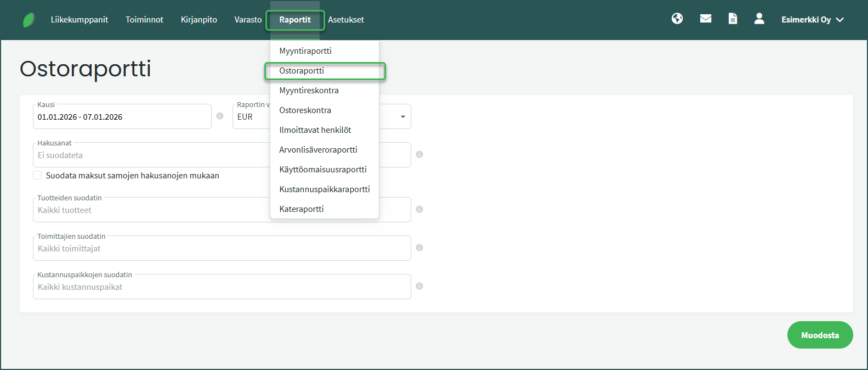Image resolution: width=868 pixels, height=370 pixels.
Task: Click the Kustannuspaikkojen suodatin field
Action: pyautogui.click(x=222, y=287)
